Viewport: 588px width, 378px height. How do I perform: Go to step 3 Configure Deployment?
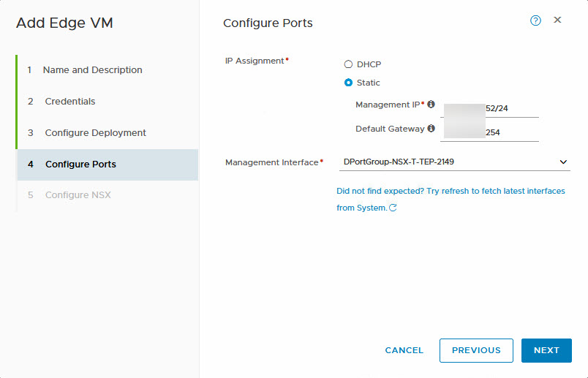click(95, 133)
